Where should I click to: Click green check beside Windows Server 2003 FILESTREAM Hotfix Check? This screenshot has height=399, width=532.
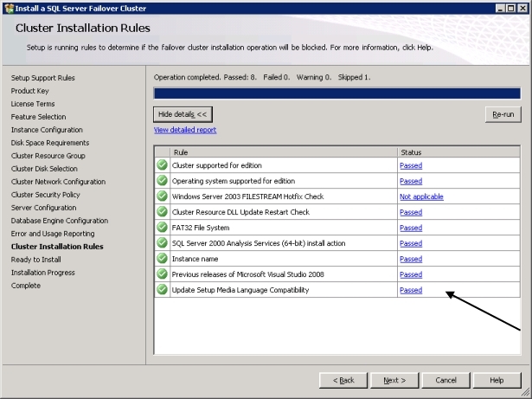(162, 196)
